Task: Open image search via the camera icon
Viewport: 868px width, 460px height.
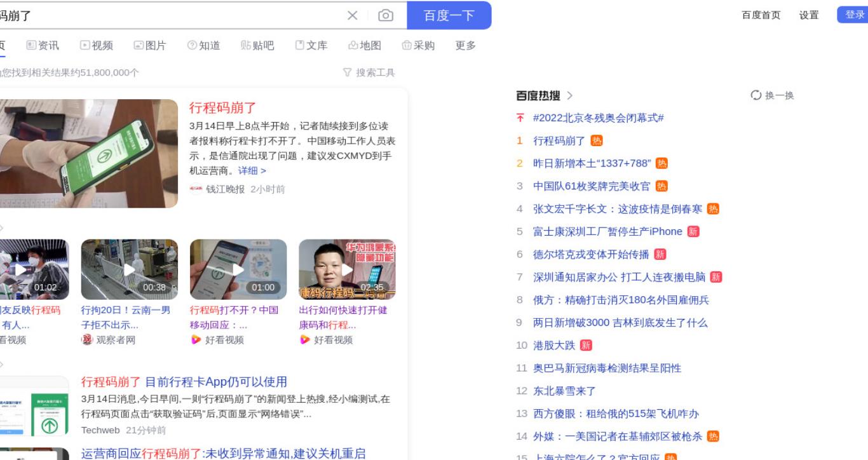Action: 386,15
